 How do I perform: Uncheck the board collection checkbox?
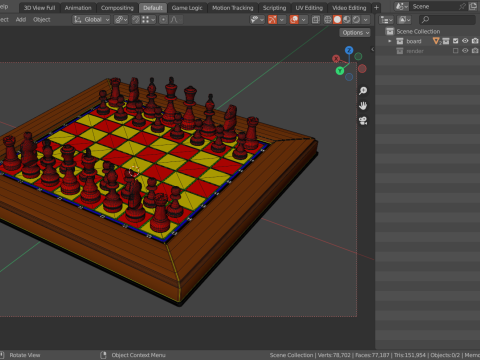tap(456, 41)
